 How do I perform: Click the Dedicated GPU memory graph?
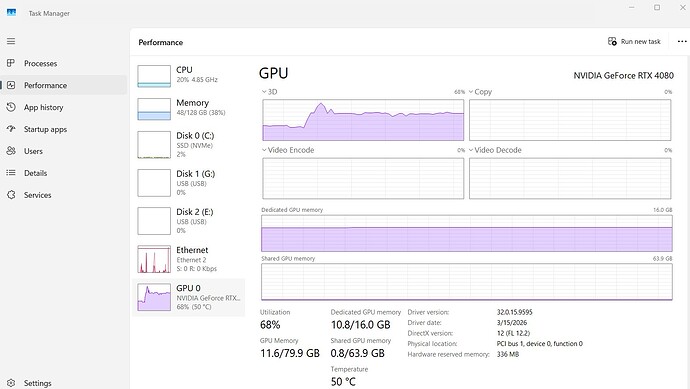click(x=466, y=233)
